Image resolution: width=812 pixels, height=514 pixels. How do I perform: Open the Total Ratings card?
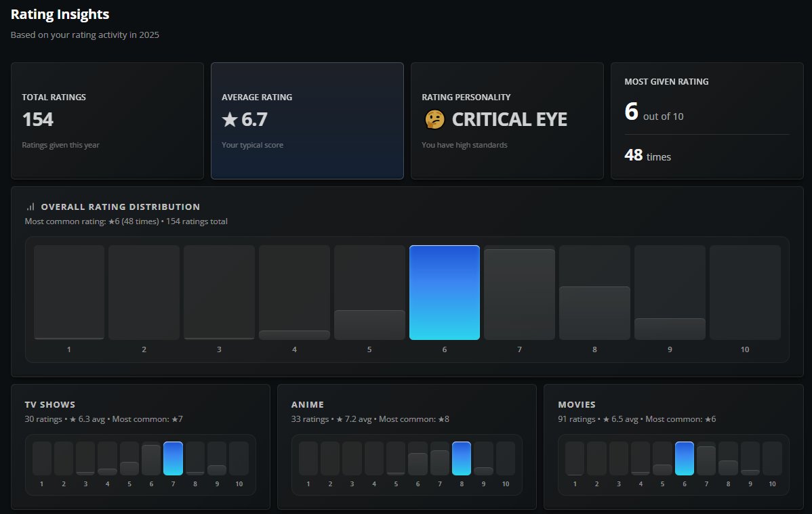click(107, 121)
